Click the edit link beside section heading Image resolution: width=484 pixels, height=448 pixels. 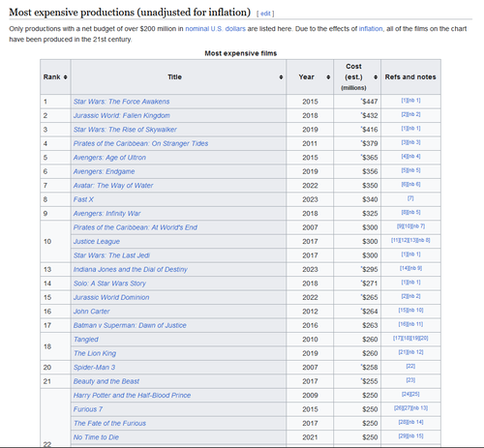pos(265,14)
